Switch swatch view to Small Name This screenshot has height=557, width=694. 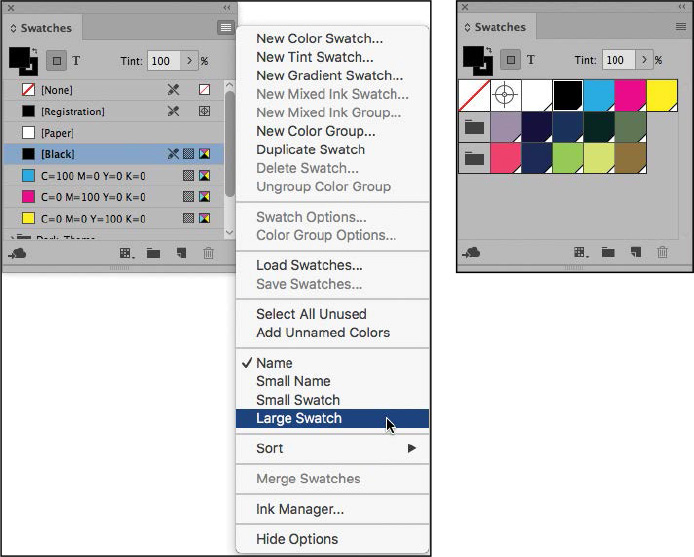pyautogui.click(x=293, y=381)
